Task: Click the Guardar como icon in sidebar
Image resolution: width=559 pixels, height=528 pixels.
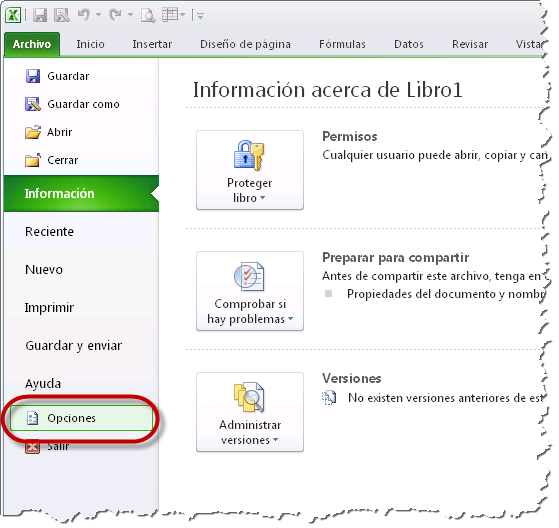Action: [33, 104]
